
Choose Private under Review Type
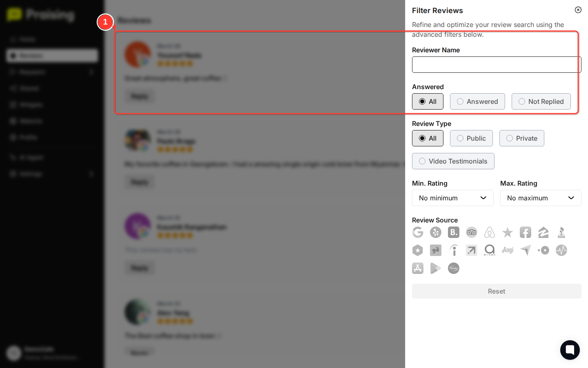(x=521, y=138)
